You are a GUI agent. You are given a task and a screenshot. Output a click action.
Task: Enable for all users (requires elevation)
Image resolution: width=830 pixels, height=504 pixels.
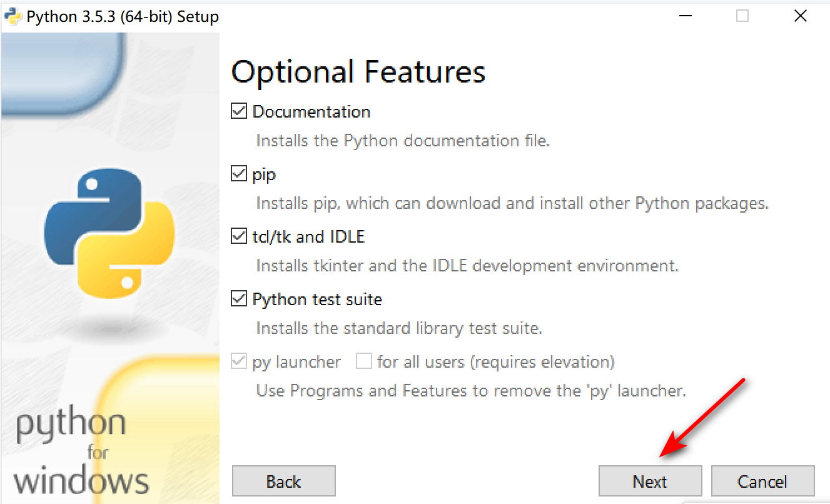tap(364, 361)
